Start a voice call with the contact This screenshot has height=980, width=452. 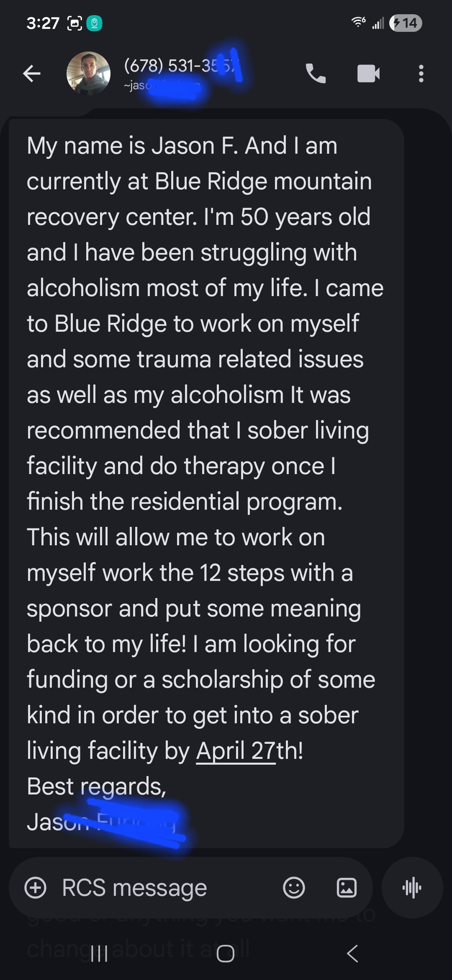(x=316, y=74)
